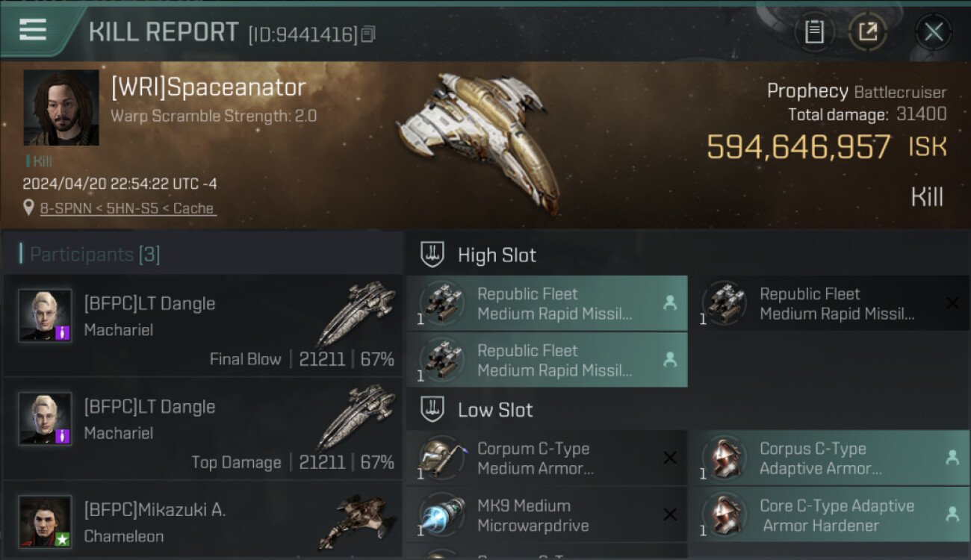The width and height of the screenshot is (971, 560).
Task: Open the hamburger menu icon
Action: coord(33,30)
